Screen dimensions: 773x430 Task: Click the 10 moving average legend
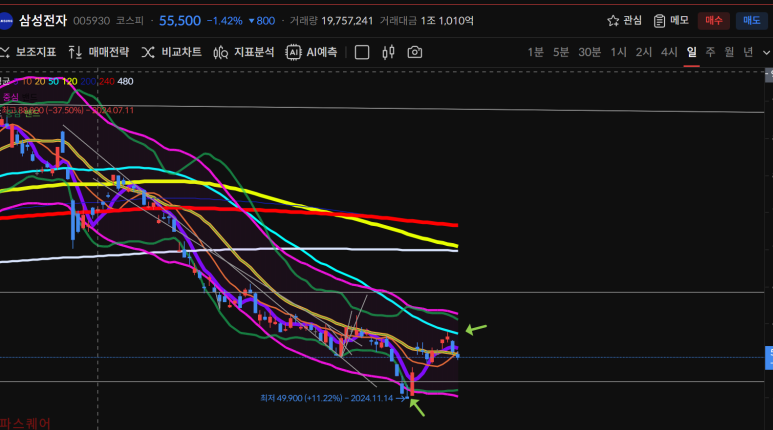pos(27,81)
